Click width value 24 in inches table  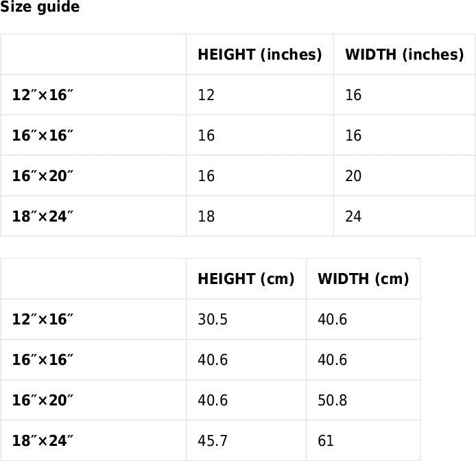coord(353,217)
